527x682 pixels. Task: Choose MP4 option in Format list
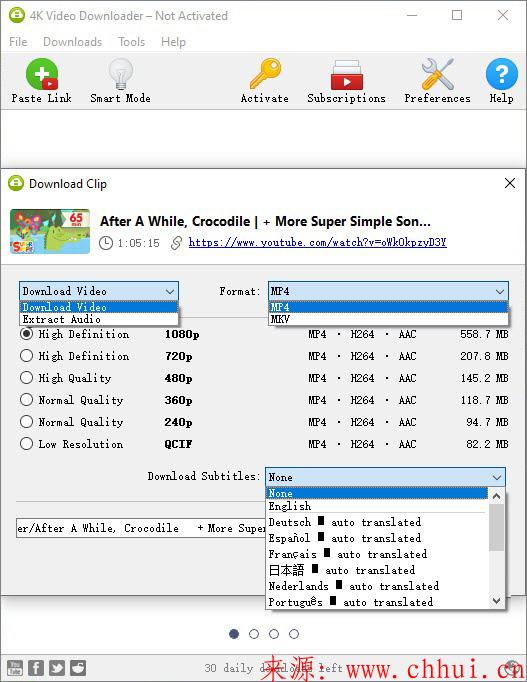(x=388, y=307)
